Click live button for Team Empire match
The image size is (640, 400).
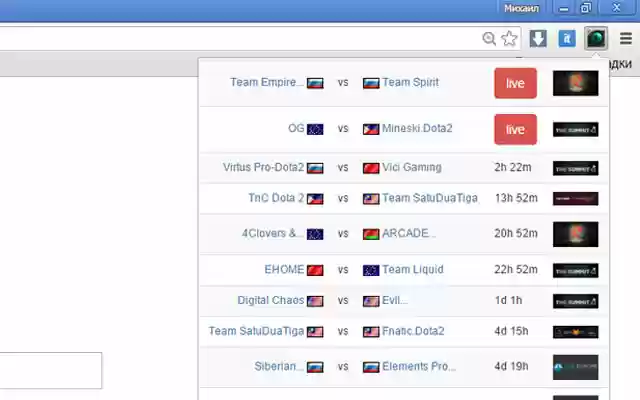516,83
